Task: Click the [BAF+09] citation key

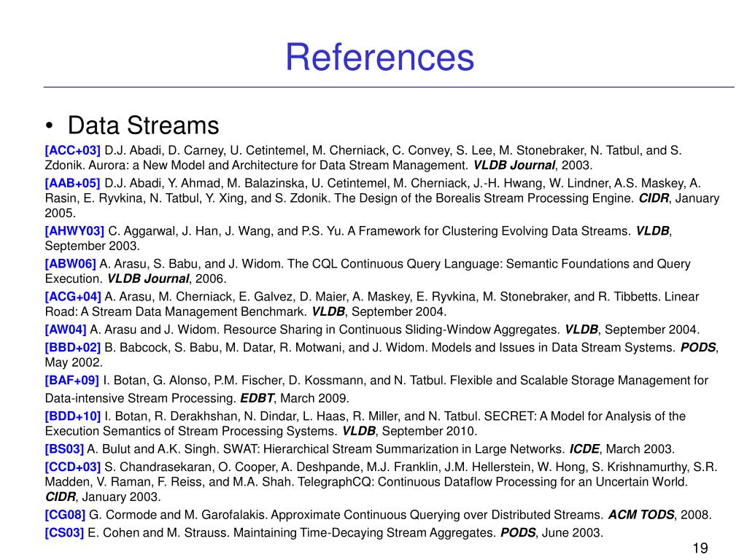Action: tap(72, 381)
